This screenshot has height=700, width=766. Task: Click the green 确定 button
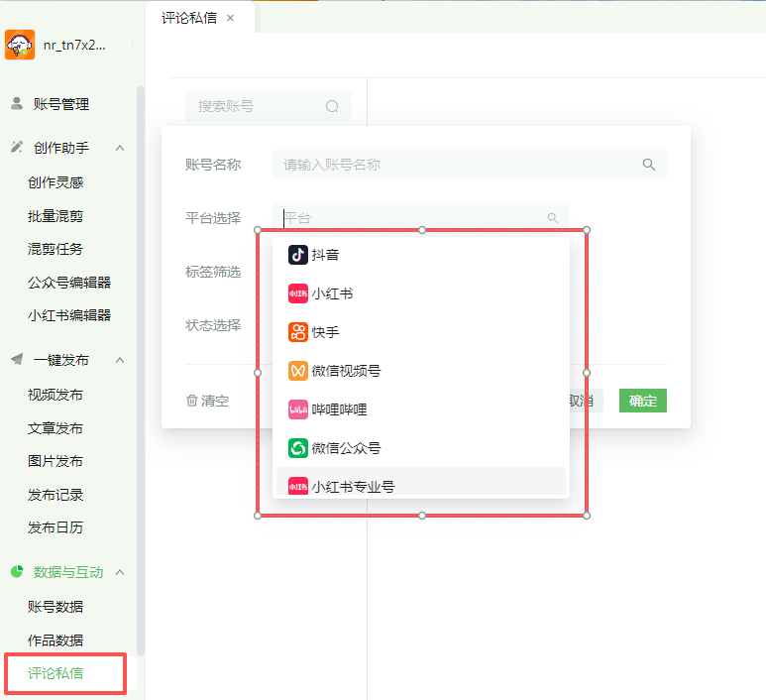(x=643, y=401)
